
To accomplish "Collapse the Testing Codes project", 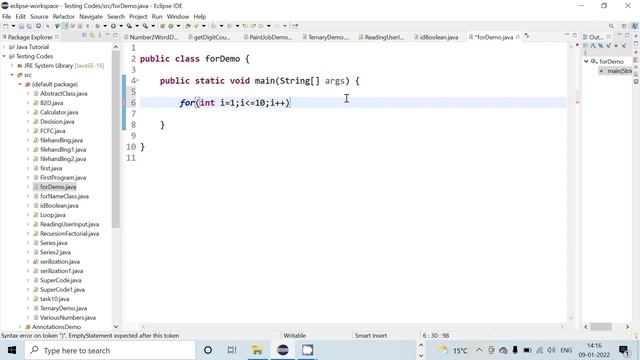I will point(4,56).
